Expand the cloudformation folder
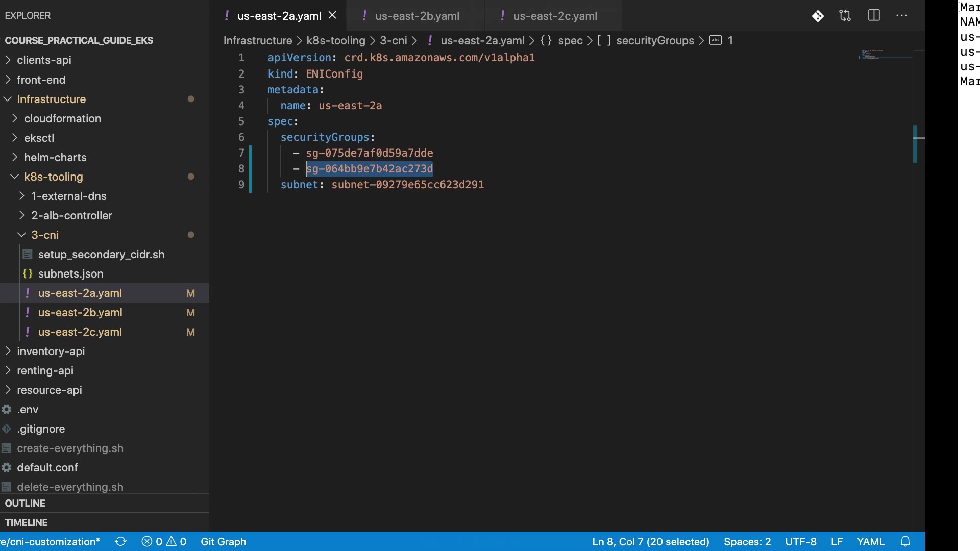 pyautogui.click(x=62, y=118)
